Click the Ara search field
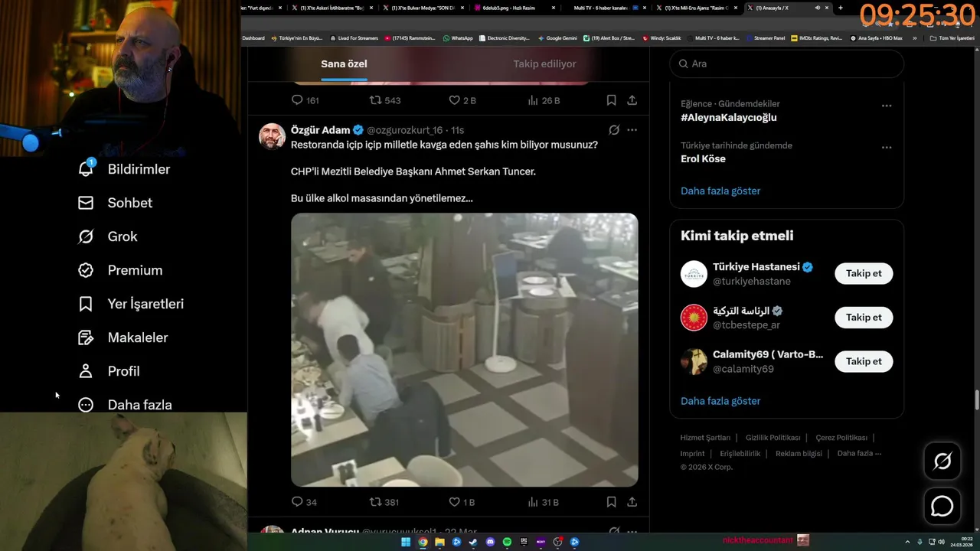Screen dimensions: 980x551 [787, 64]
